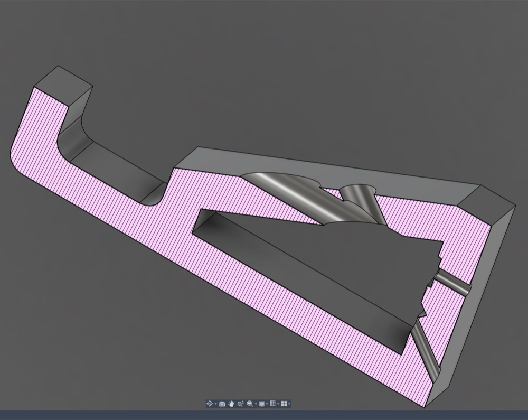The image size is (528, 420).
Task: Click the Viewports layout icon
Action: point(284,404)
